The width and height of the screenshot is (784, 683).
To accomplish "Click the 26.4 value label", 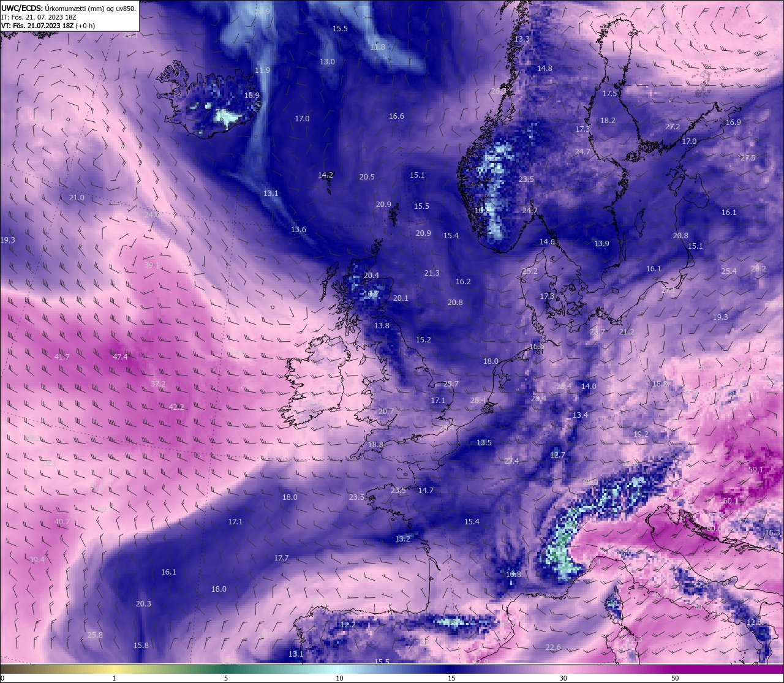I will click(478, 401).
